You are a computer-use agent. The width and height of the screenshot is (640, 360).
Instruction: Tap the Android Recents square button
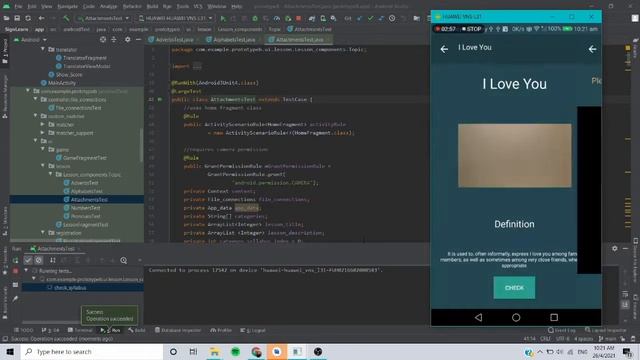(x=554, y=317)
